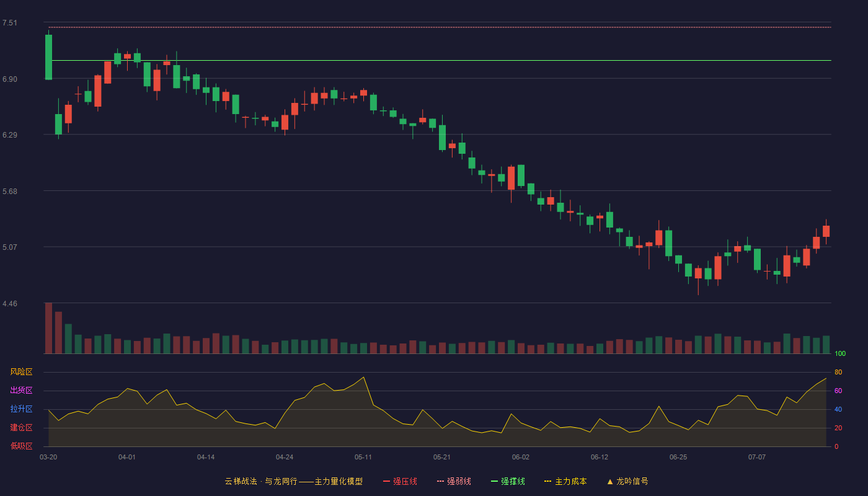The width and height of the screenshot is (868, 496).
Task: Click the 6.90 price axis label
Action: [9, 79]
